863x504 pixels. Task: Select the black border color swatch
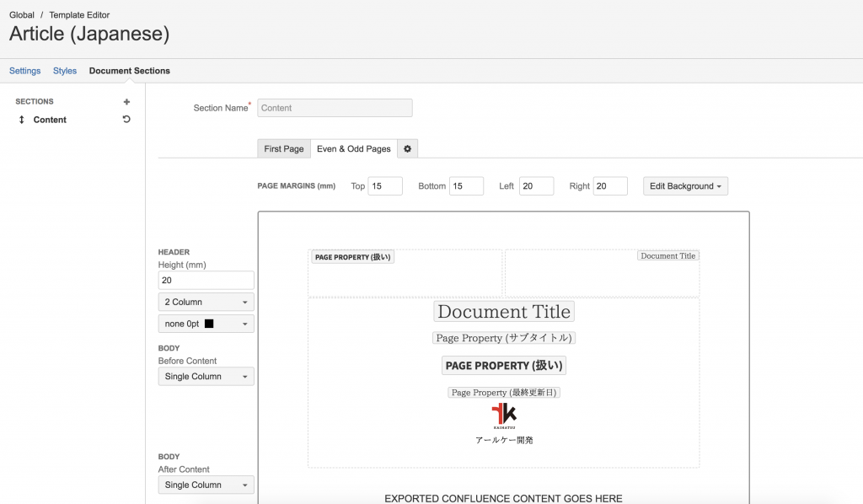coord(209,324)
